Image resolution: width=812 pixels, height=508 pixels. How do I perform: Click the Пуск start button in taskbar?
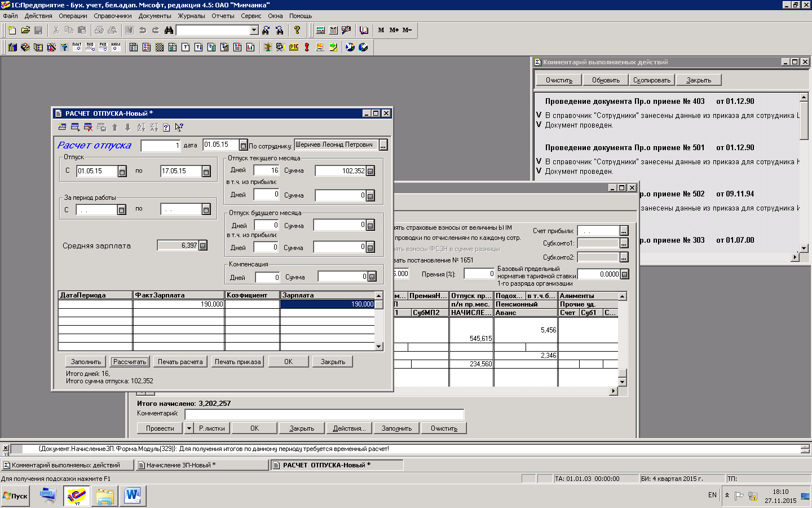point(15,496)
